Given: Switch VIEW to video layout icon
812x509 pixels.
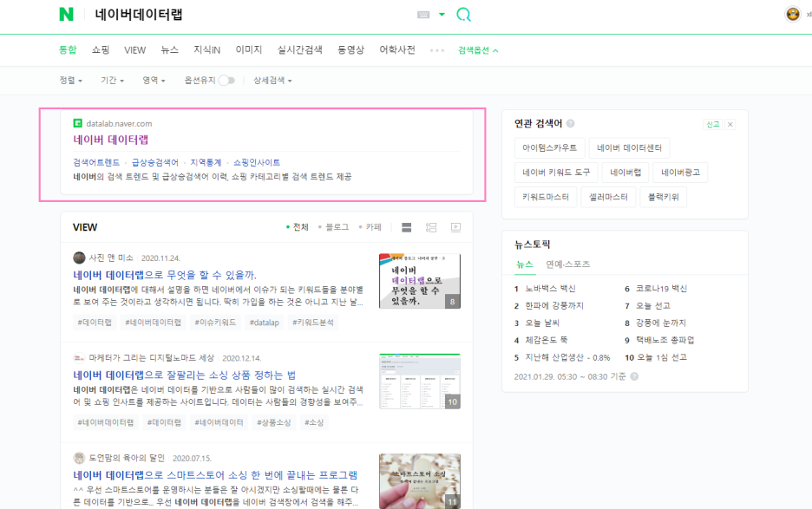Looking at the screenshot, I should 455,227.
